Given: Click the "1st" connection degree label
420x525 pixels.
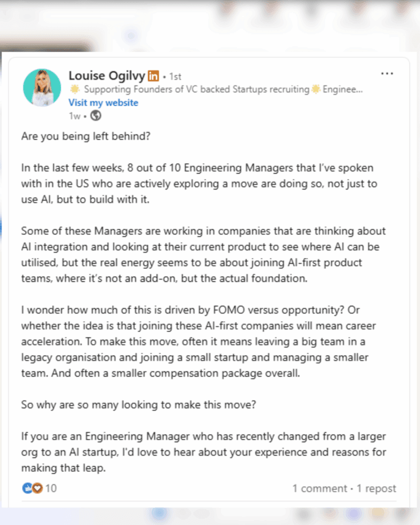Looking at the screenshot, I should (x=175, y=76).
